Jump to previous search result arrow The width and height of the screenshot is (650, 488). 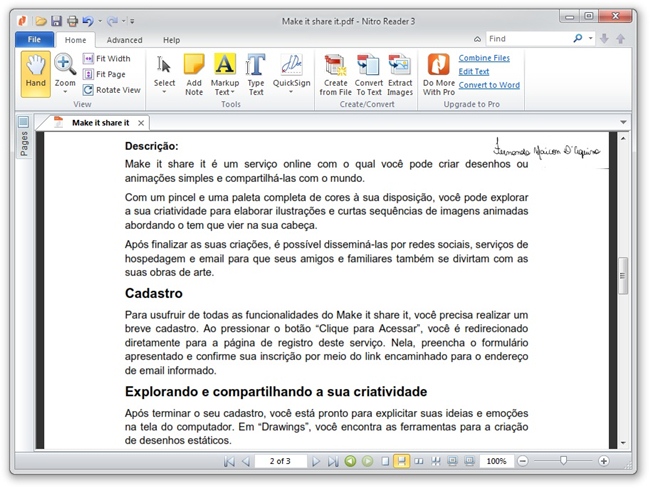coord(621,39)
